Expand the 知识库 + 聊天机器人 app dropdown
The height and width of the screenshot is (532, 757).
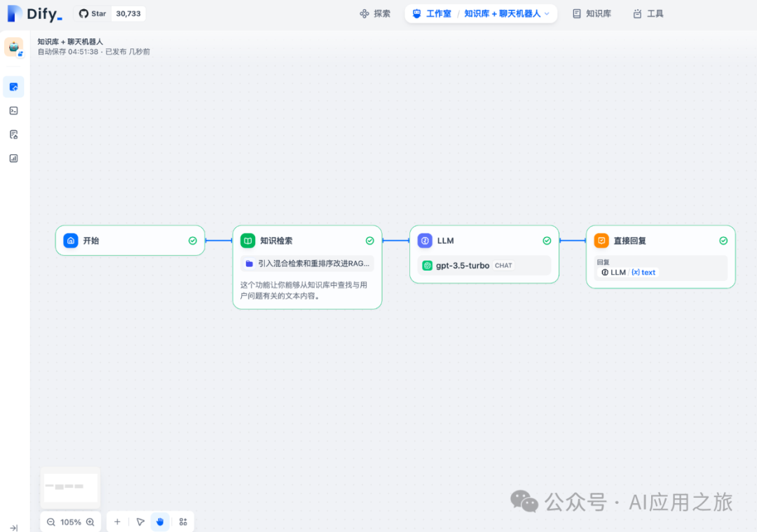(x=547, y=14)
